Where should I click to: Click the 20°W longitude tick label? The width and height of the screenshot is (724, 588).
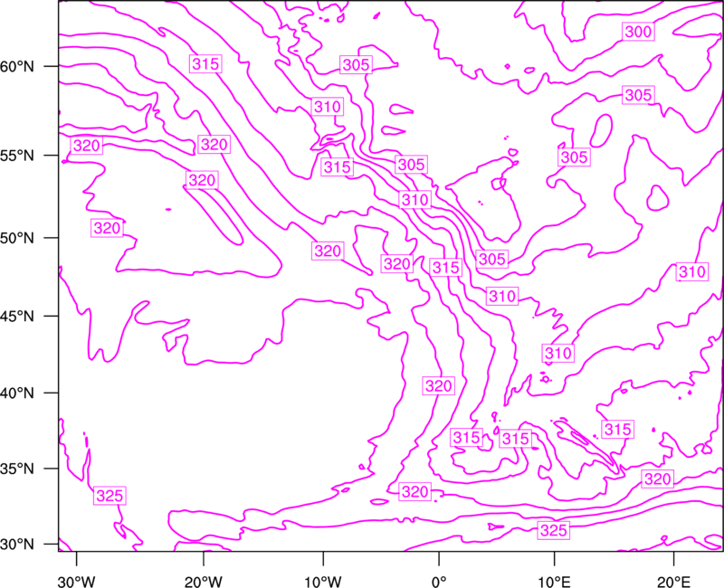click(x=203, y=582)
